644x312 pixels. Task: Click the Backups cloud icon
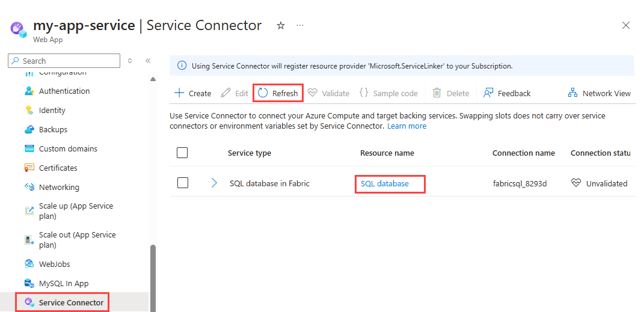click(29, 130)
